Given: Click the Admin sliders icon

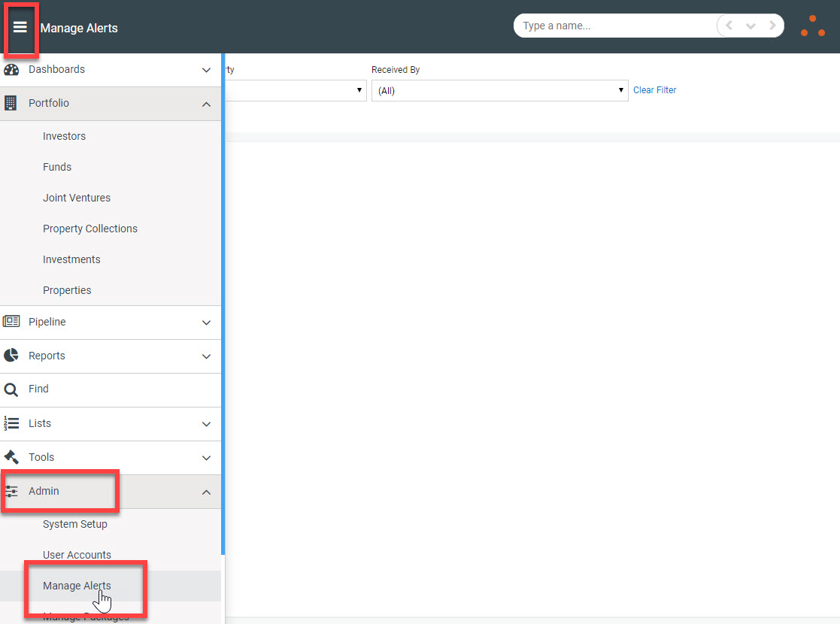Looking at the screenshot, I should 11,491.
